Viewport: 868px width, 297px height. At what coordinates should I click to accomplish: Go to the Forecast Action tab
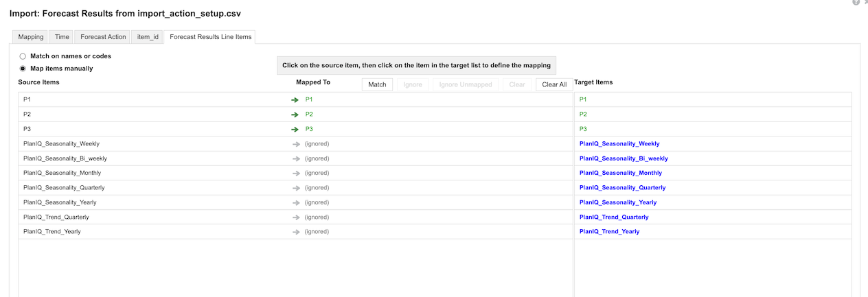tap(103, 37)
